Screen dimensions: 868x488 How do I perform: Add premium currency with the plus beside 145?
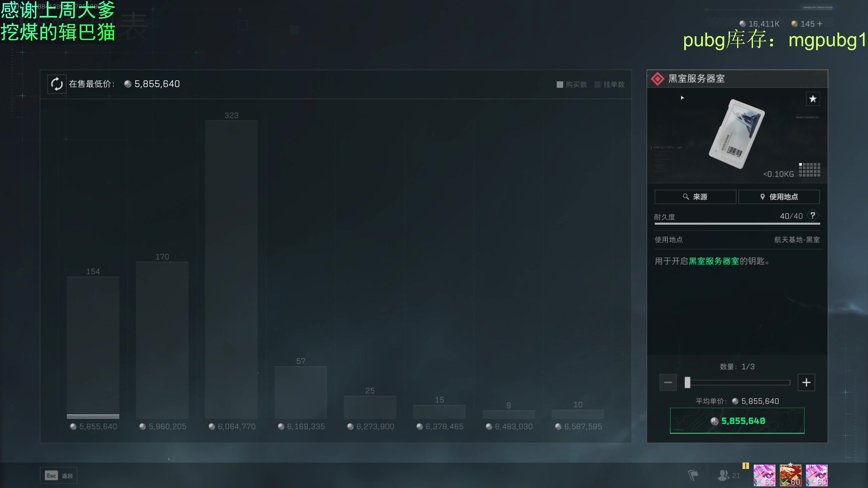820,24
